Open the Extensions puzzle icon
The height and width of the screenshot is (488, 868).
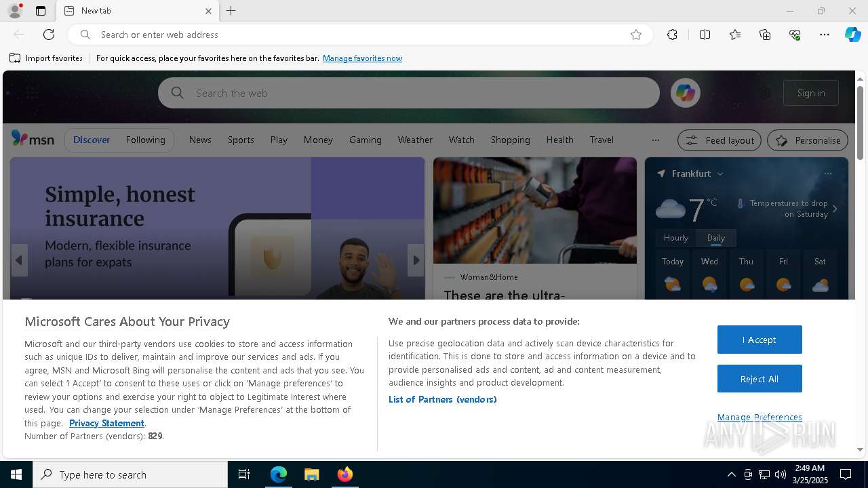(672, 35)
